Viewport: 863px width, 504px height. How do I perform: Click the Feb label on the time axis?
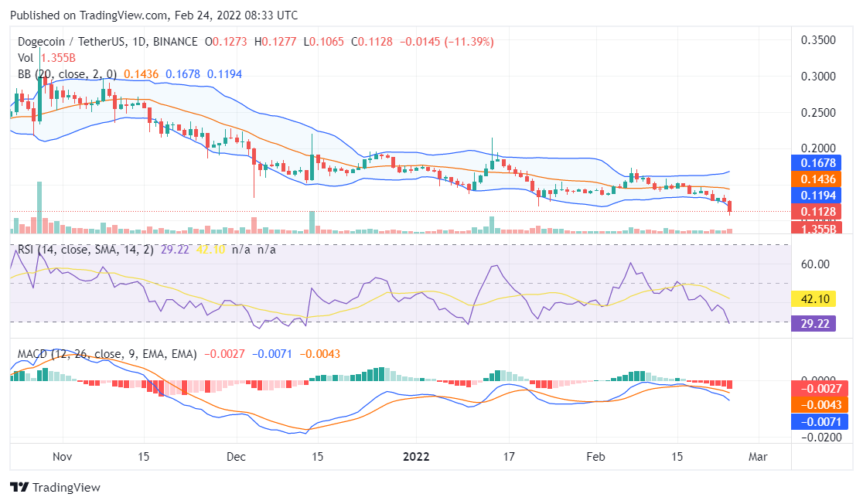pos(595,457)
